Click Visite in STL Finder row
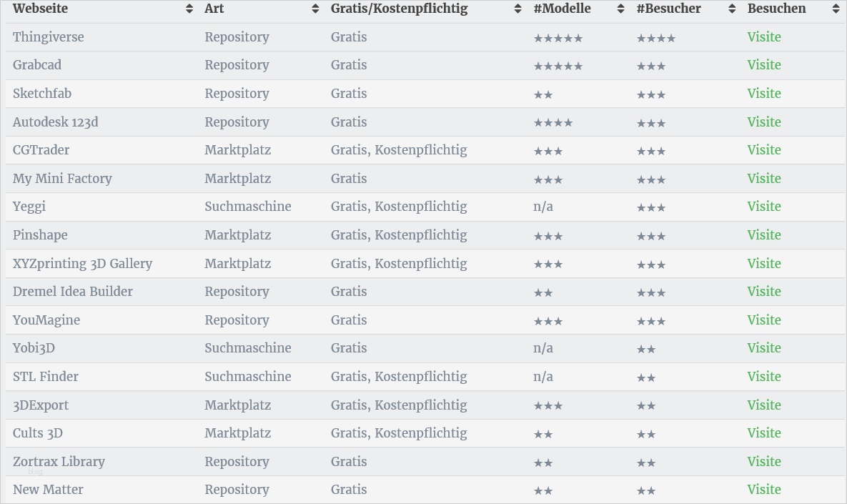 coord(764,377)
